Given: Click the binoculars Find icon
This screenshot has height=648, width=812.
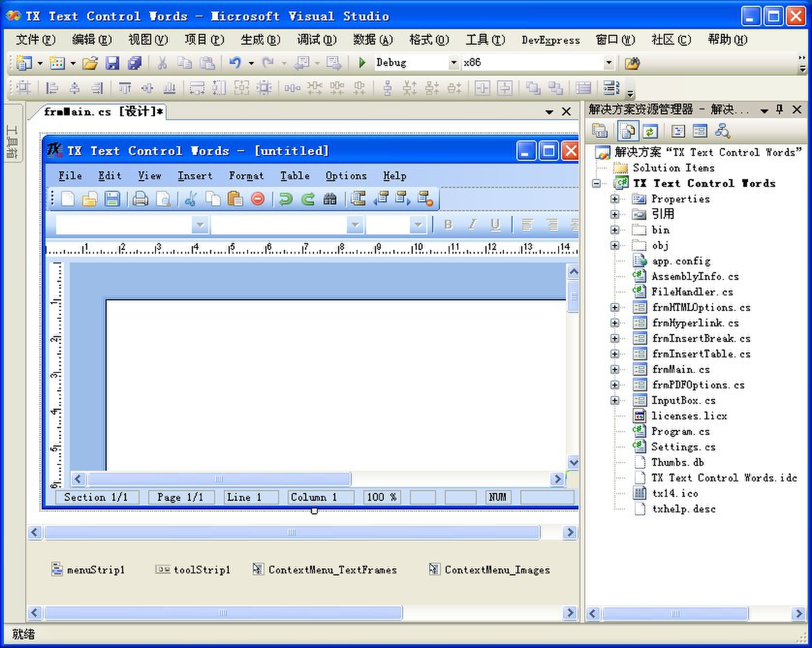Looking at the screenshot, I should pos(330,199).
